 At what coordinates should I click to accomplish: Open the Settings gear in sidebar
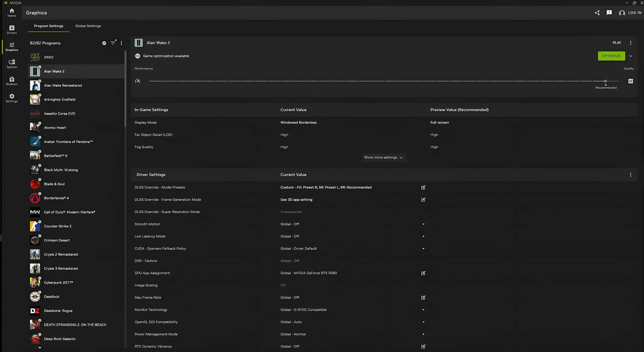[x=12, y=98]
